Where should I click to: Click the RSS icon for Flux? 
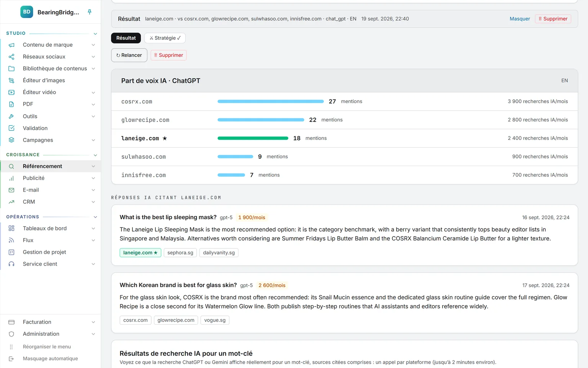[11, 240]
